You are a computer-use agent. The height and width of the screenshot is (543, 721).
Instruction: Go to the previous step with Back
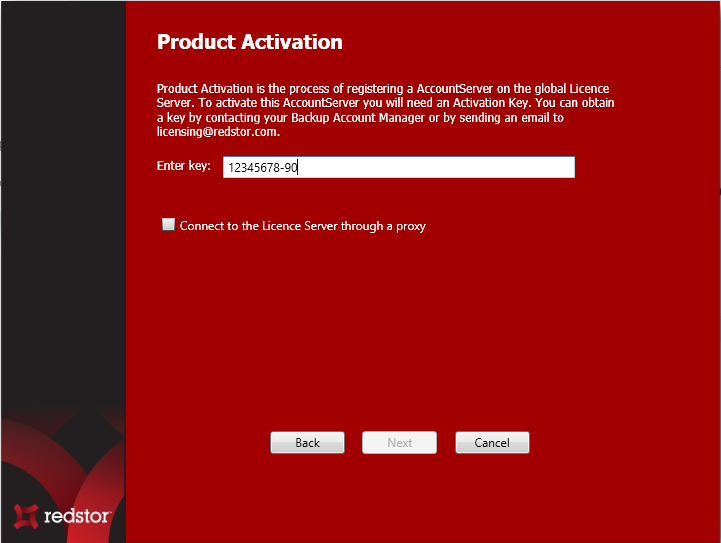(307, 442)
